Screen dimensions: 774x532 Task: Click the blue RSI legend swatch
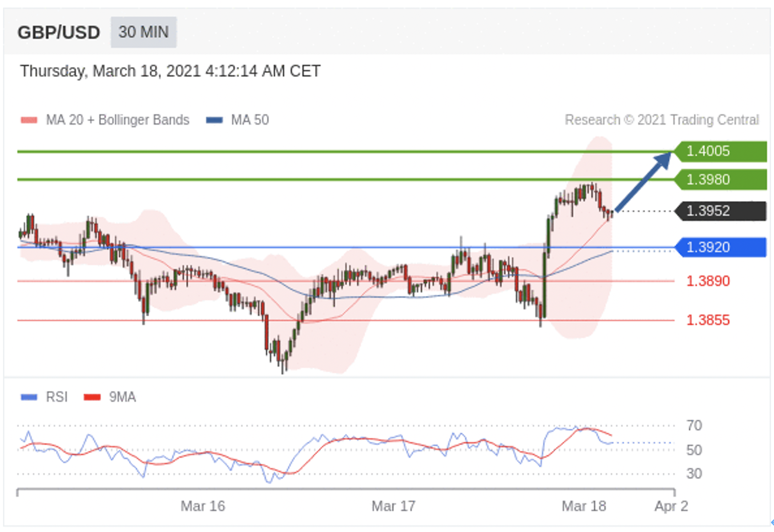(29, 397)
